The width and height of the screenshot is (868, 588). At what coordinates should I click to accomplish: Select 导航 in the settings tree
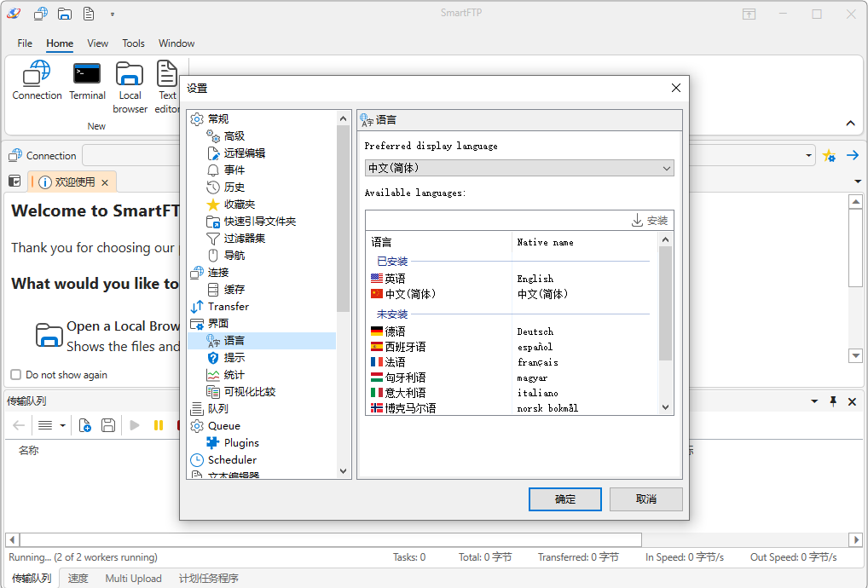pyautogui.click(x=234, y=255)
